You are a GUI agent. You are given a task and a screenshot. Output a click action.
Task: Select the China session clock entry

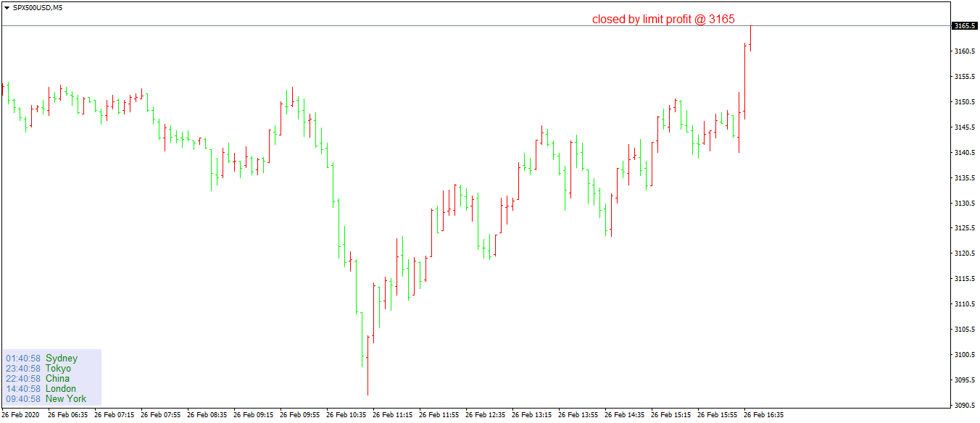pyautogui.click(x=38, y=379)
